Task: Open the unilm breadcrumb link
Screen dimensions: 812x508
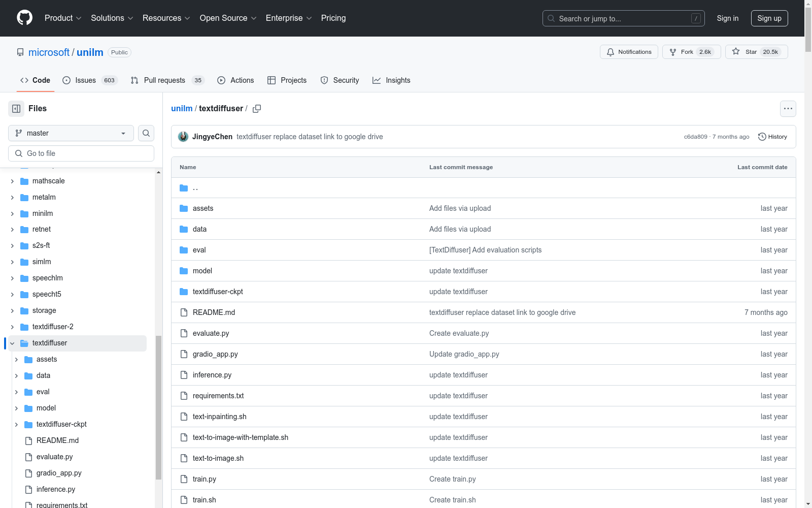Action: (x=182, y=109)
